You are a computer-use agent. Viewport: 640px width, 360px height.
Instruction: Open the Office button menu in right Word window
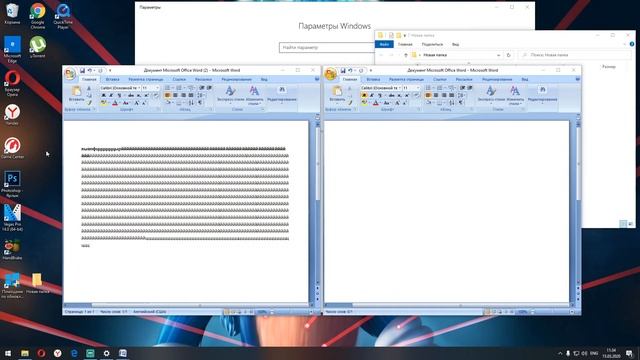pos(331,74)
